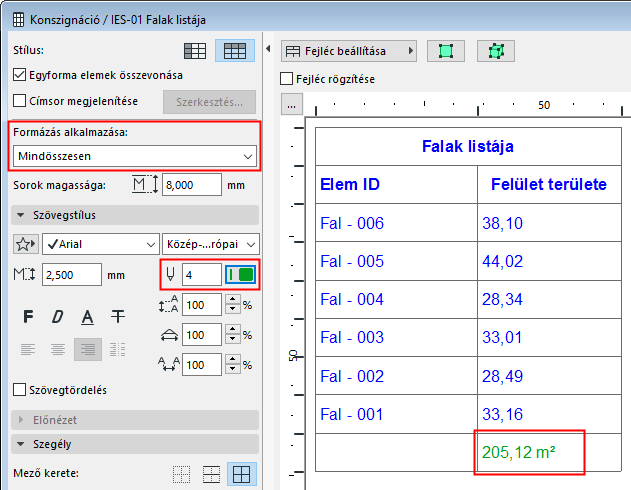
Task: Increase line spacing with up stepper arrow
Action: pyautogui.click(x=233, y=300)
